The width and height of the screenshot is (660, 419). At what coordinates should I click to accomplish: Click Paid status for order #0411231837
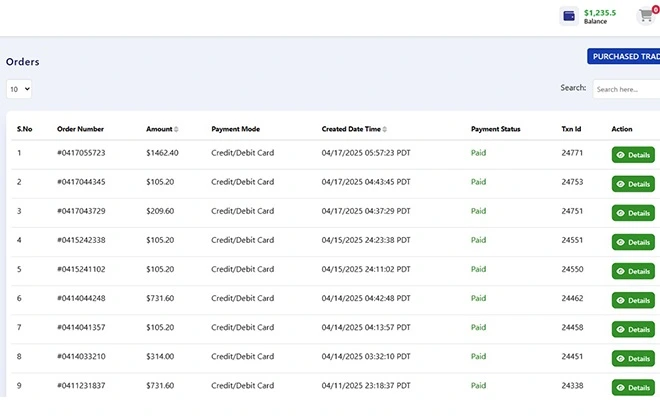coord(478,385)
